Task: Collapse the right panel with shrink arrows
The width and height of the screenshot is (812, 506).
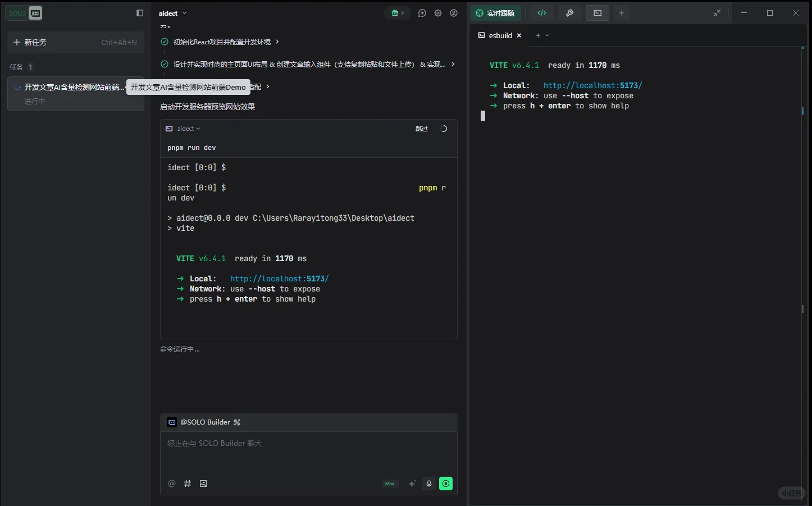Action: 717,13
